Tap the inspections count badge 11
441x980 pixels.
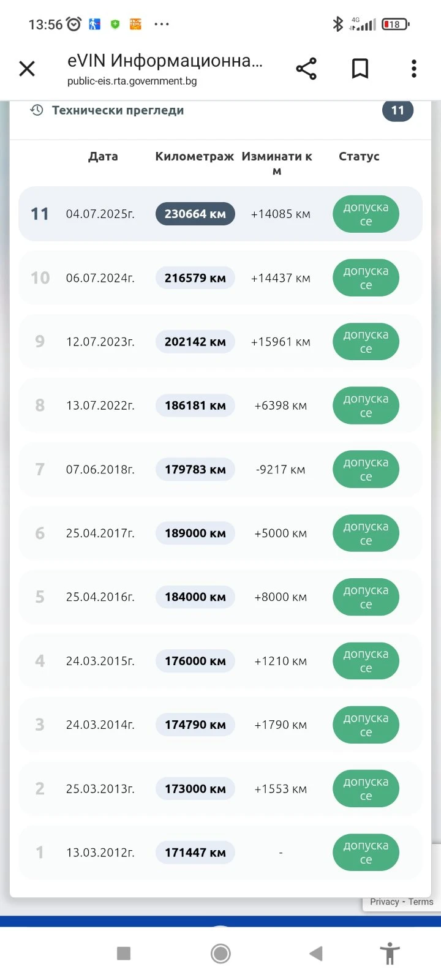point(398,110)
